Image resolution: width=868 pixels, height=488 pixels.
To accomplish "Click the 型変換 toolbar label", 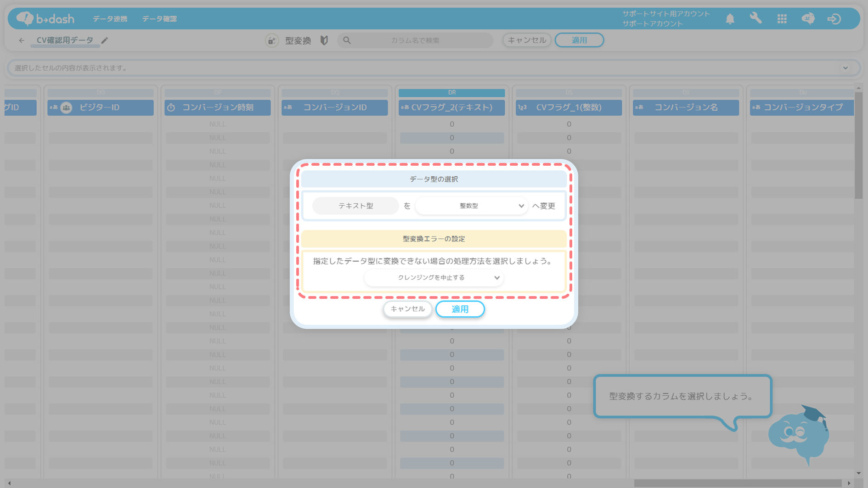I will pos(298,40).
